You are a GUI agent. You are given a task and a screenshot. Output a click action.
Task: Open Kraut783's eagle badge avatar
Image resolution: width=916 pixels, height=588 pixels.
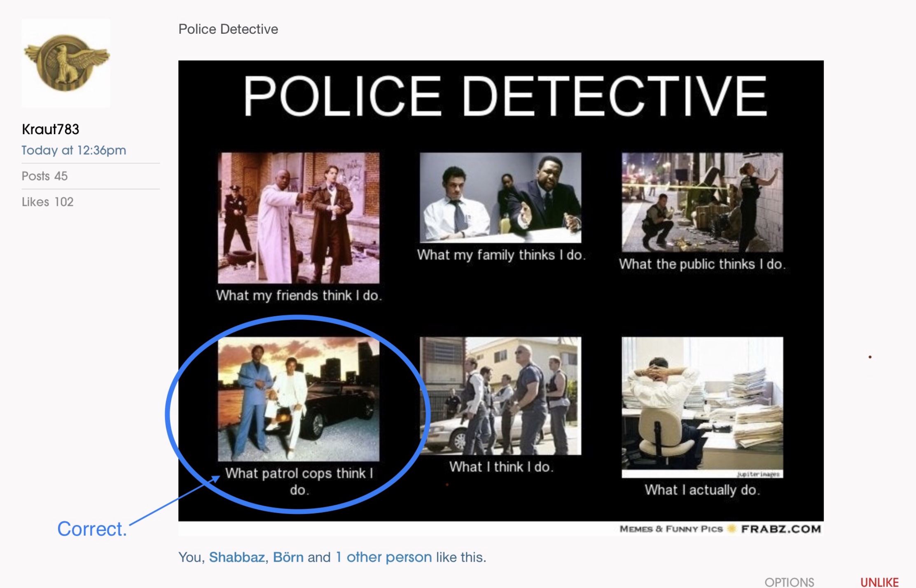(66, 63)
